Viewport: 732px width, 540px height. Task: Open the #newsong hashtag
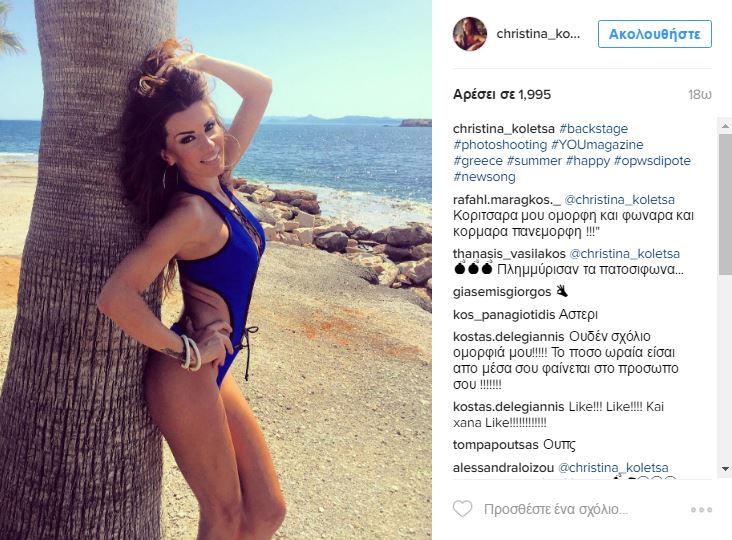point(484,177)
